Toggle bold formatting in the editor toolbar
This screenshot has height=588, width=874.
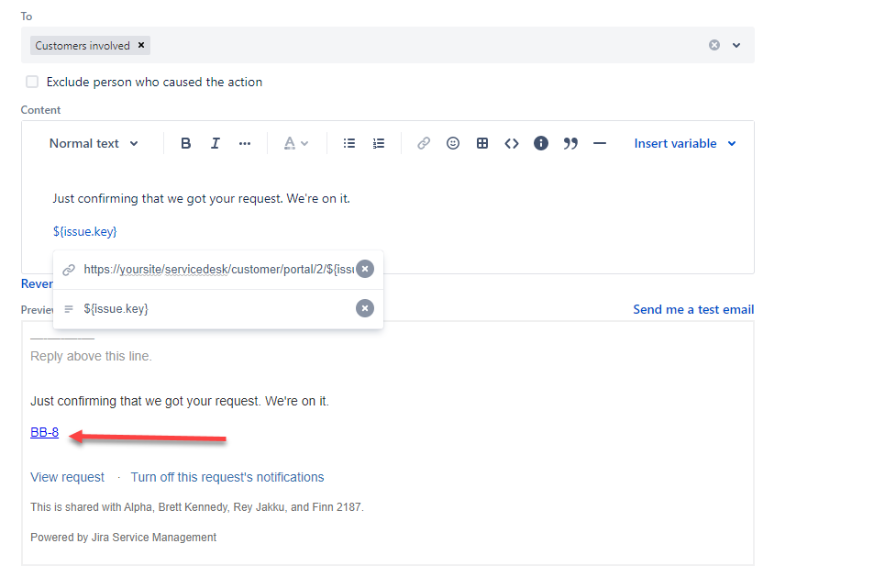[x=185, y=144]
